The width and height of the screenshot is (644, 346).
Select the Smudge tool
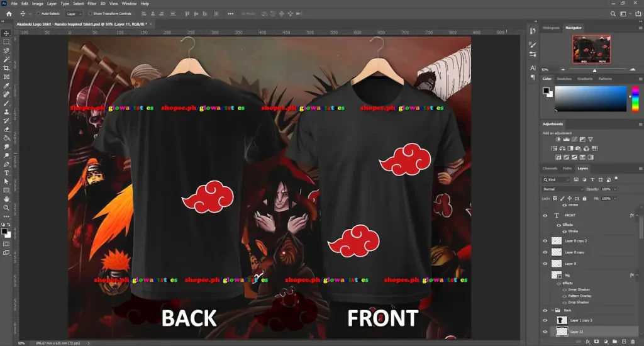pyautogui.click(x=6, y=147)
